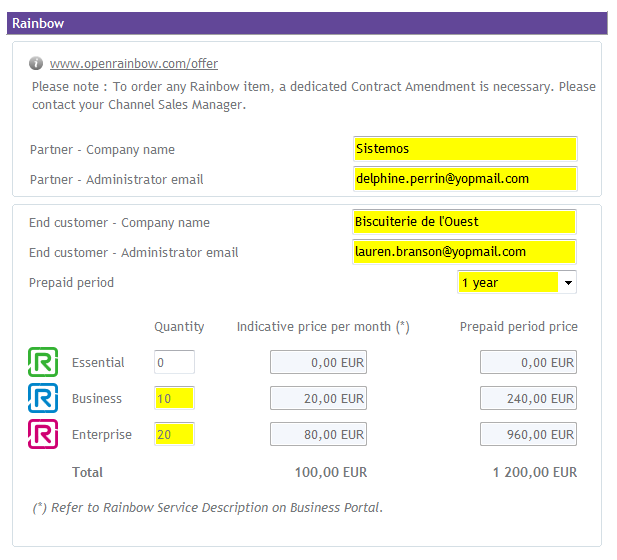
Task: Edit End customer email lauren.branson@yopmail.com
Action: point(464,251)
